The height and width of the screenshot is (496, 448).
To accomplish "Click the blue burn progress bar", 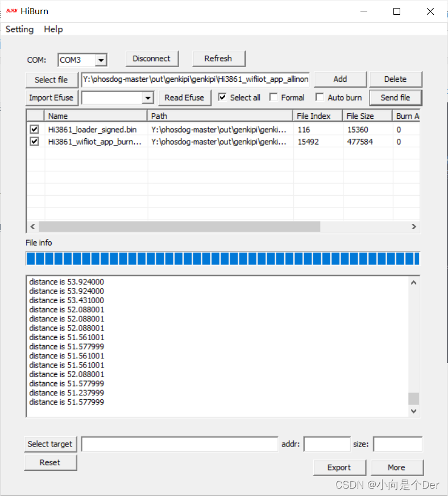I will (x=222, y=259).
